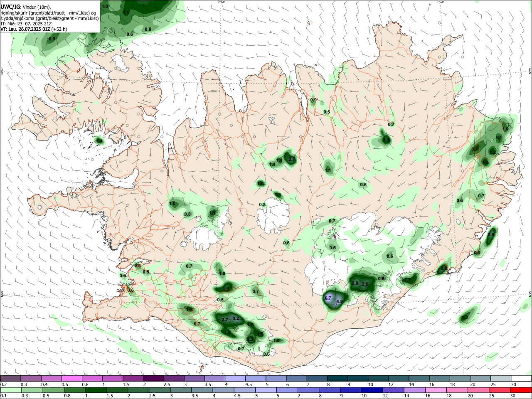The height and width of the screenshot is (399, 532).
Task: Select the dark navy swatch between 10 and 12
Action: (372, 390)
